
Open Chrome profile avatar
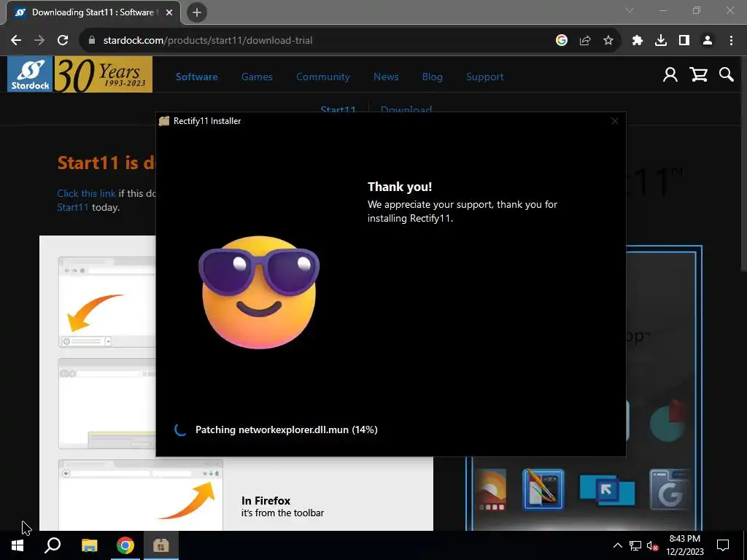click(x=708, y=41)
